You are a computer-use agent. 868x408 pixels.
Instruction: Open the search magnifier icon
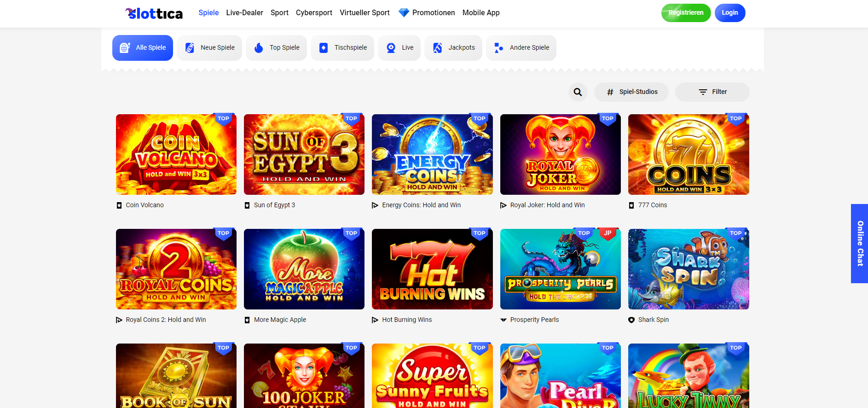(x=578, y=92)
